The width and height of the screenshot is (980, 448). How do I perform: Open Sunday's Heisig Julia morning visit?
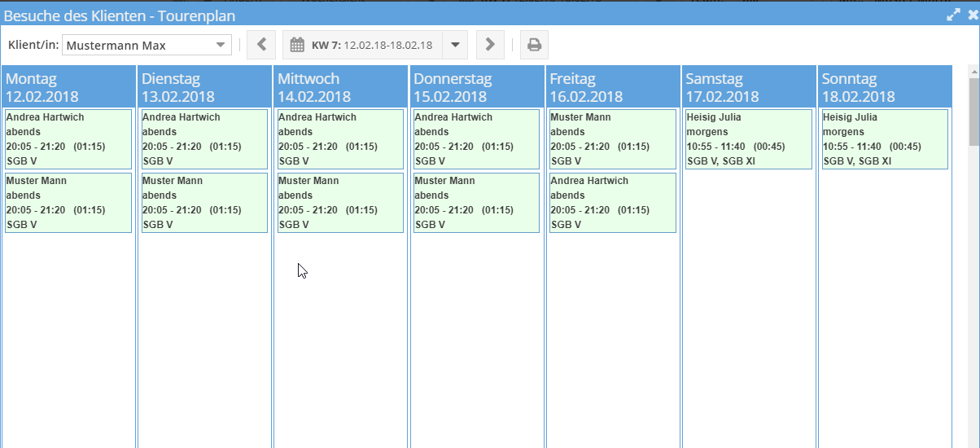(x=884, y=139)
